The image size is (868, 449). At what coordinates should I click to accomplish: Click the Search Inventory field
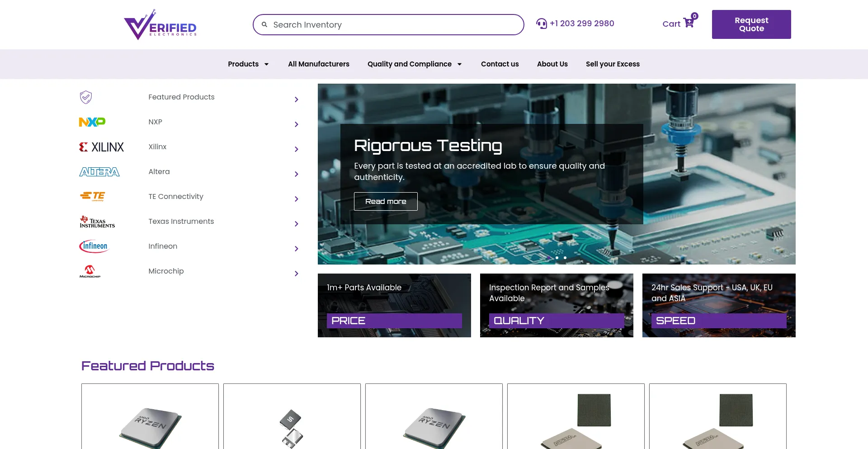click(x=388, y=24)
